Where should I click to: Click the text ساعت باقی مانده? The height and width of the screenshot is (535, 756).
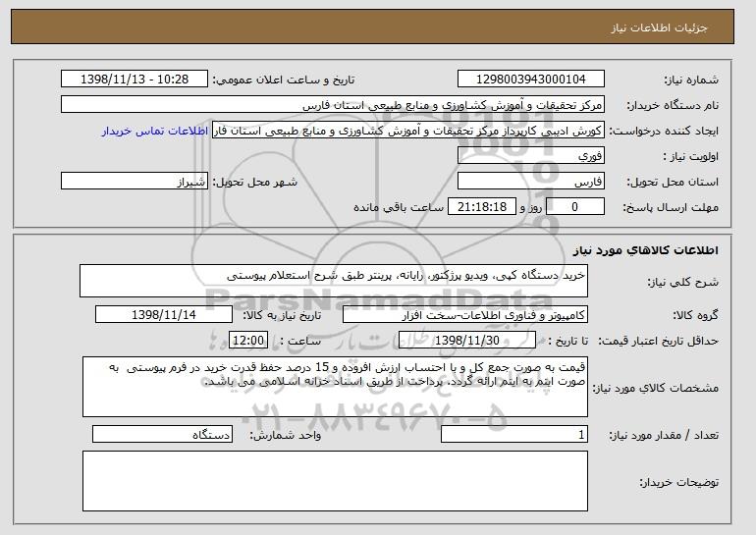[399, 207]
